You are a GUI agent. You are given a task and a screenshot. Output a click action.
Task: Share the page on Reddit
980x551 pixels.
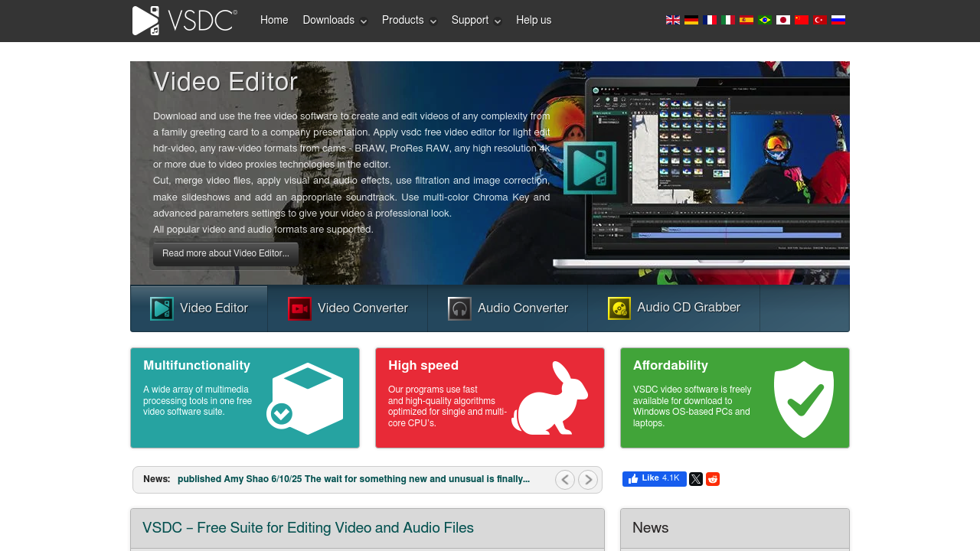(713, 479)
